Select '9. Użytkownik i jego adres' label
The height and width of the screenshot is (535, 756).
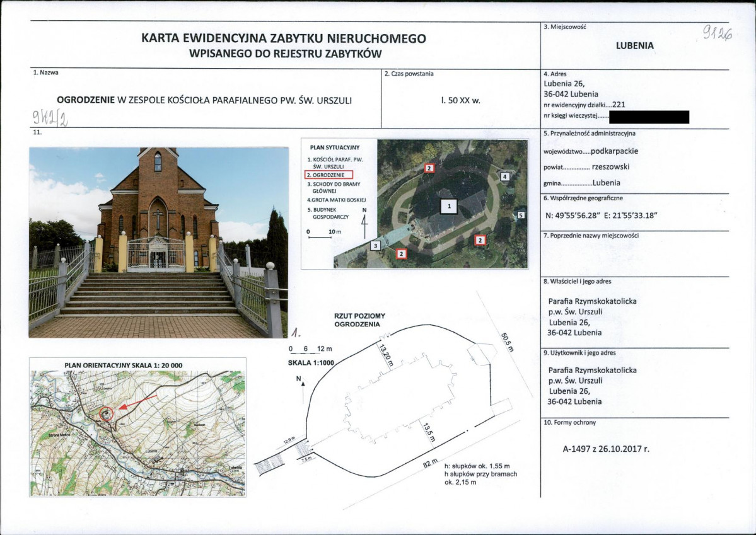[x=579, y=353]
